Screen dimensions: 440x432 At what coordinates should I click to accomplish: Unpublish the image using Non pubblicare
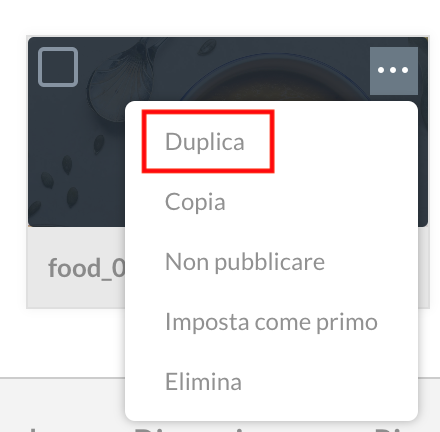tap(245, 262)
